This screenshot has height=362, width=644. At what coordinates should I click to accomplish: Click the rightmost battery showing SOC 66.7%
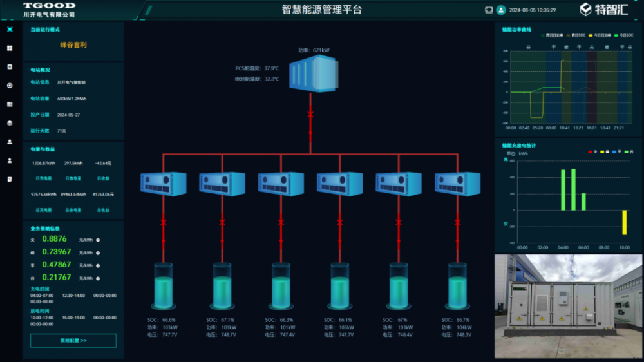457,286
